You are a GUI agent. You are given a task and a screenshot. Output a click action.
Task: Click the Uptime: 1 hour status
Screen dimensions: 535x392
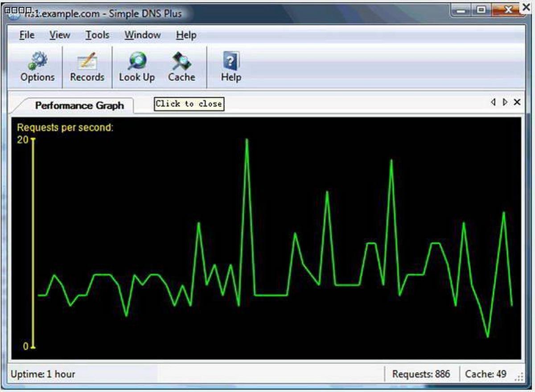[x=43, y=374]
